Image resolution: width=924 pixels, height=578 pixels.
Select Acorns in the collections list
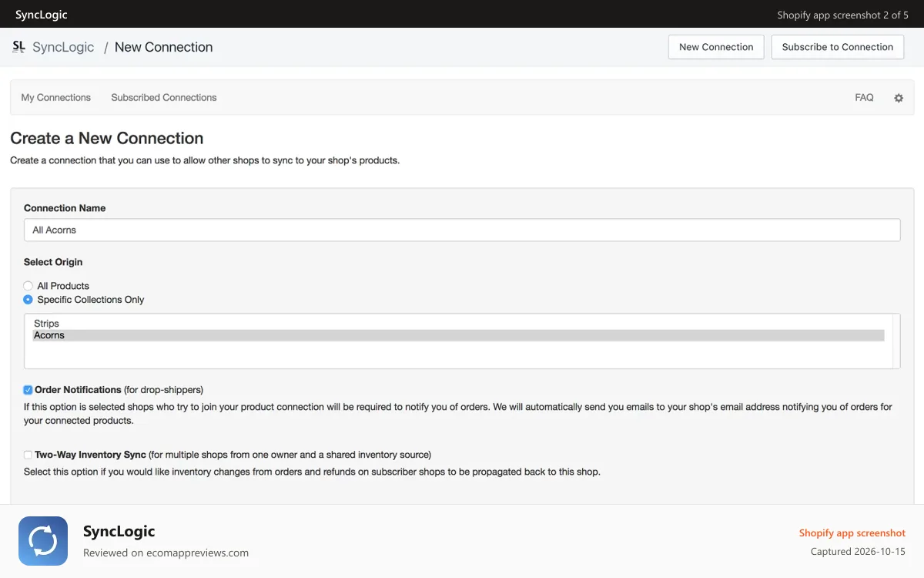[x=458, y=335]
